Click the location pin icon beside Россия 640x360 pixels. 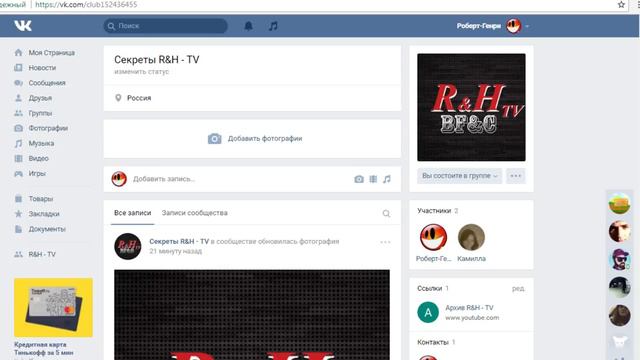118,98
